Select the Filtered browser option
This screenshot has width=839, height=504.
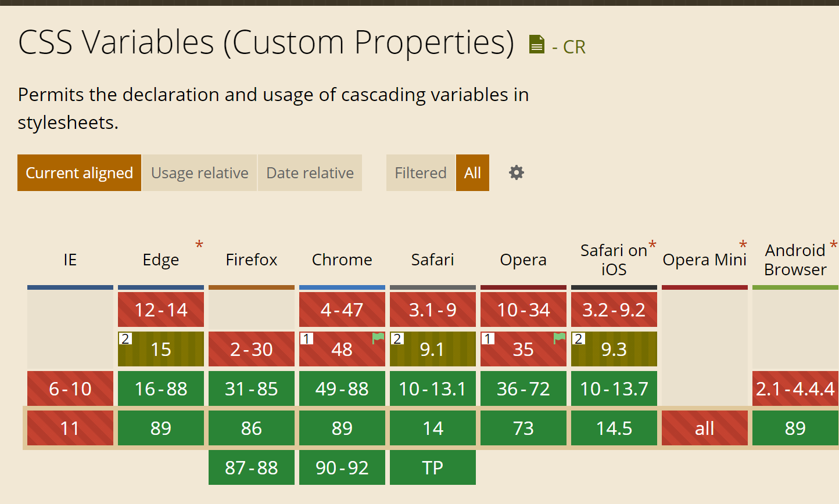point(420,173)
